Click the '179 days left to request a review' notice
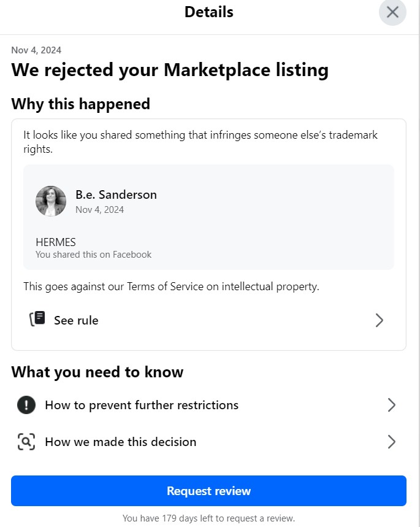This screenshot has width=420, height=527. pyautogui.click(x=208, y=518)
